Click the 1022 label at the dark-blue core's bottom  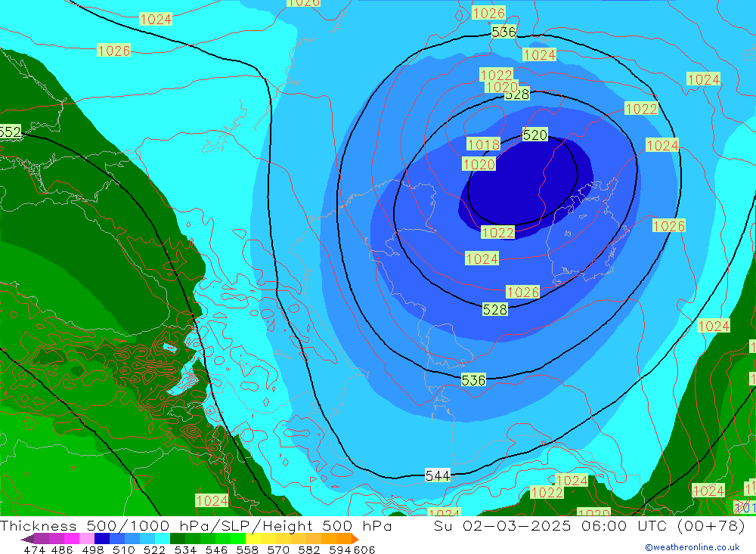pos(498,232)
